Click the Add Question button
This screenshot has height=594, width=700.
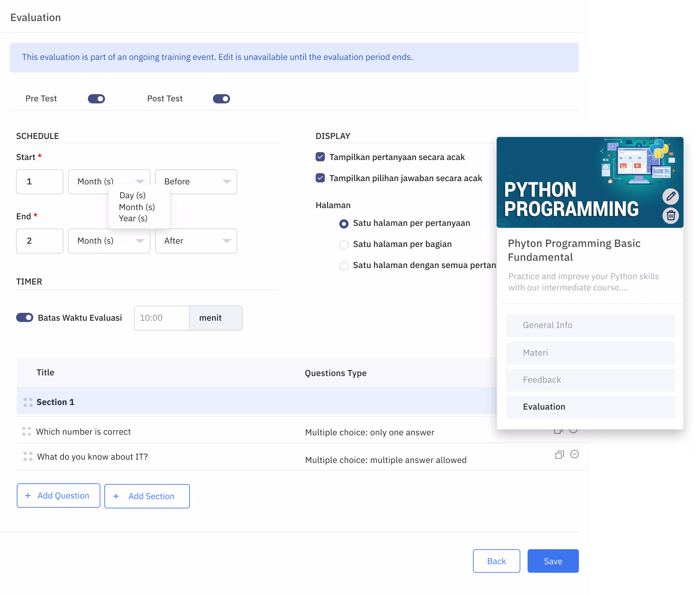pos(58,495)
